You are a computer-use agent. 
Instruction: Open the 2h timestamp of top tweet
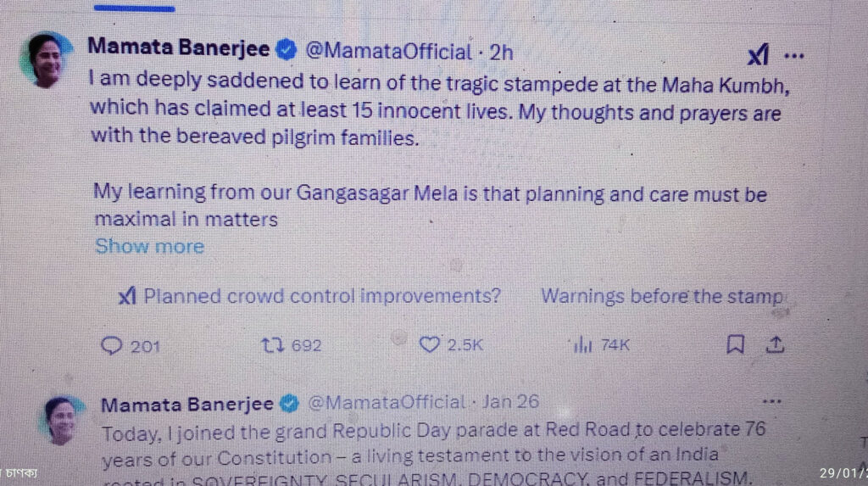(502, 53)
